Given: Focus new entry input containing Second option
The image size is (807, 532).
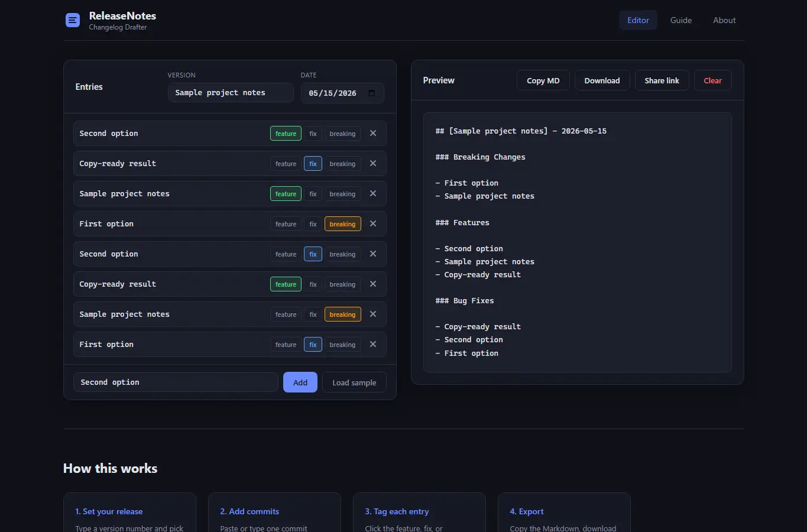Looking at the screenshot, I should point(176,382).
